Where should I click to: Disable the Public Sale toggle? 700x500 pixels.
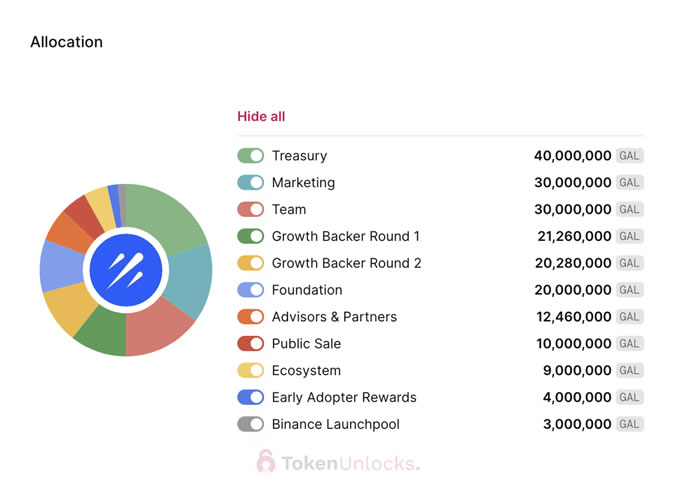(x=250, y=344)
